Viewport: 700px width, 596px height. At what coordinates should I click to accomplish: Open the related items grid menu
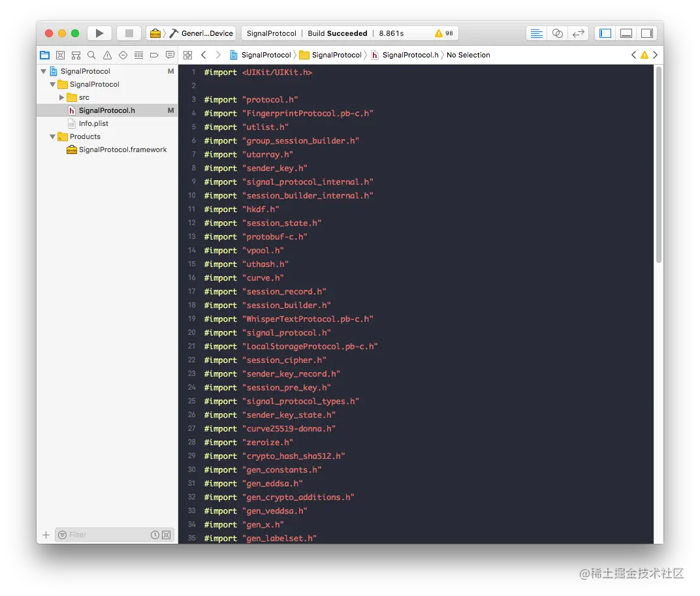188,55
